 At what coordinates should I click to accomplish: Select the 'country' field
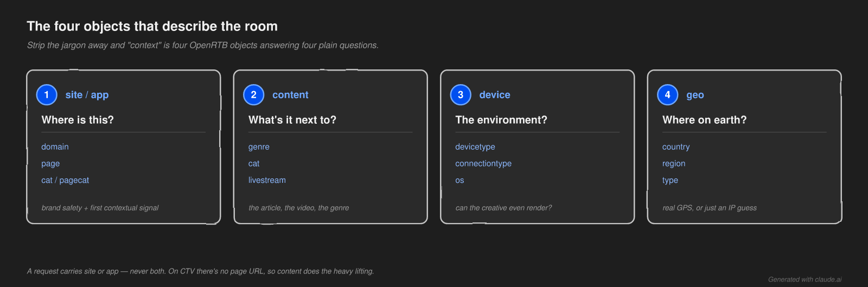pos(676,147)
